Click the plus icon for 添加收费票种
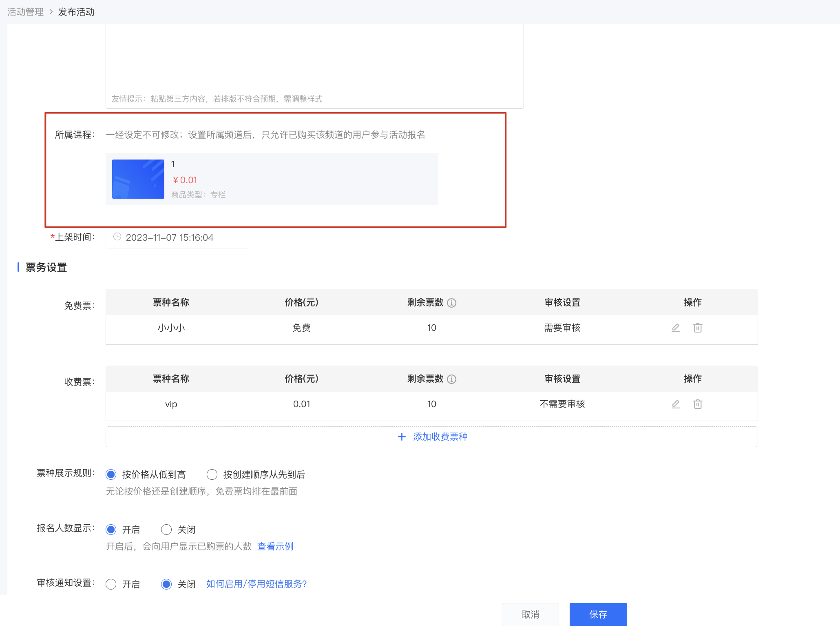The width and height of the screenshot is (840, 634). [402, 437]
